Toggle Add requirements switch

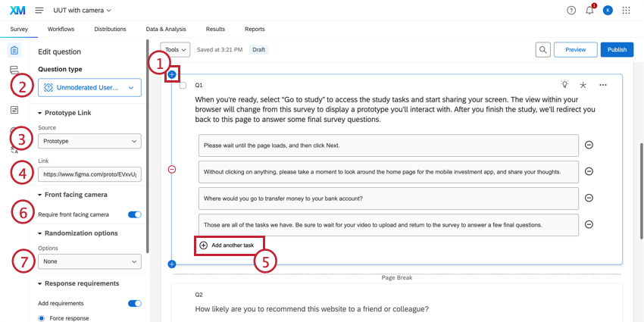pyautogui.click(x=135, y=304)
